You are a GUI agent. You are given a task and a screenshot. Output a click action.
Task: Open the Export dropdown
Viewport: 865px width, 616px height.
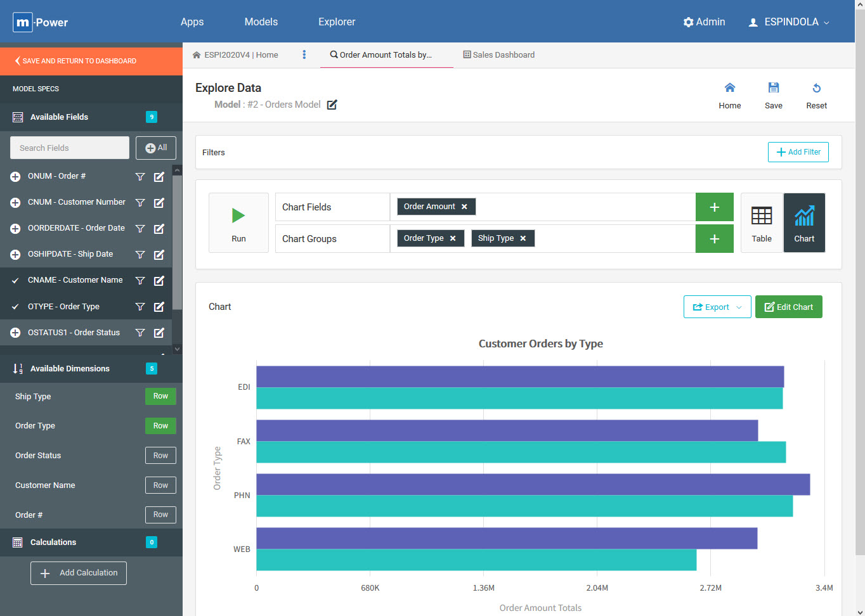point(717,307)
